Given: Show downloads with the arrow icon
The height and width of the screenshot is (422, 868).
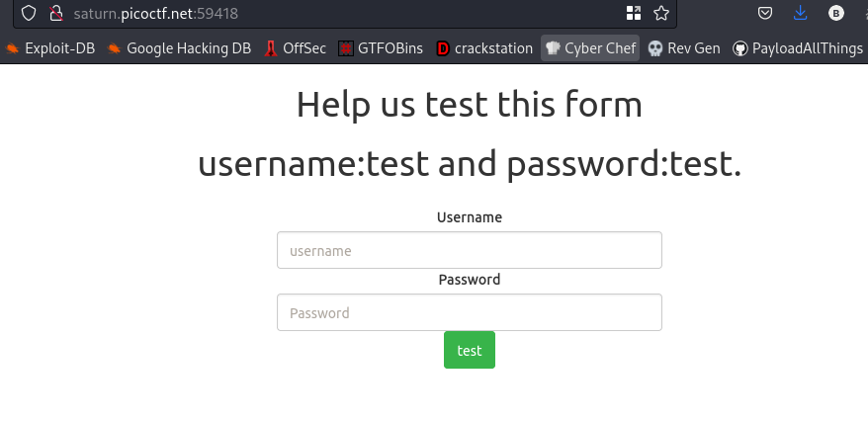Looking at the screenshot, I should [x=800, y=13].
